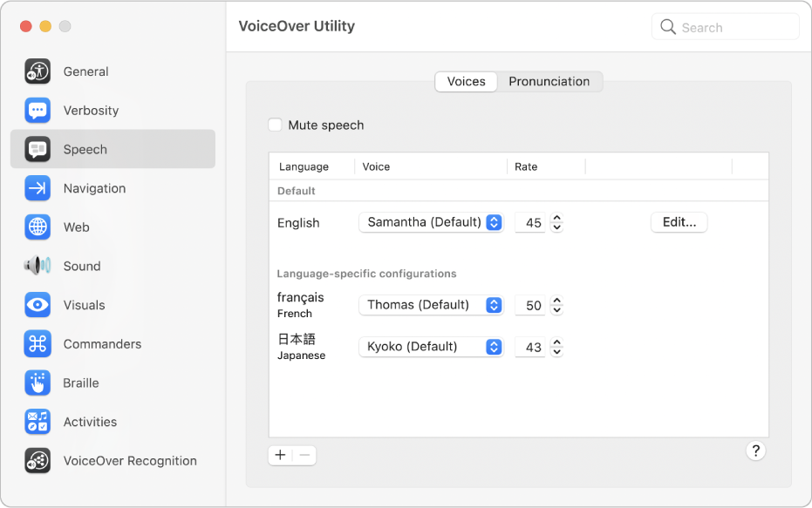Enable the Mute speech checkbox
The width and height of the screenshot is (812, 508).
(x=275, y=125)
